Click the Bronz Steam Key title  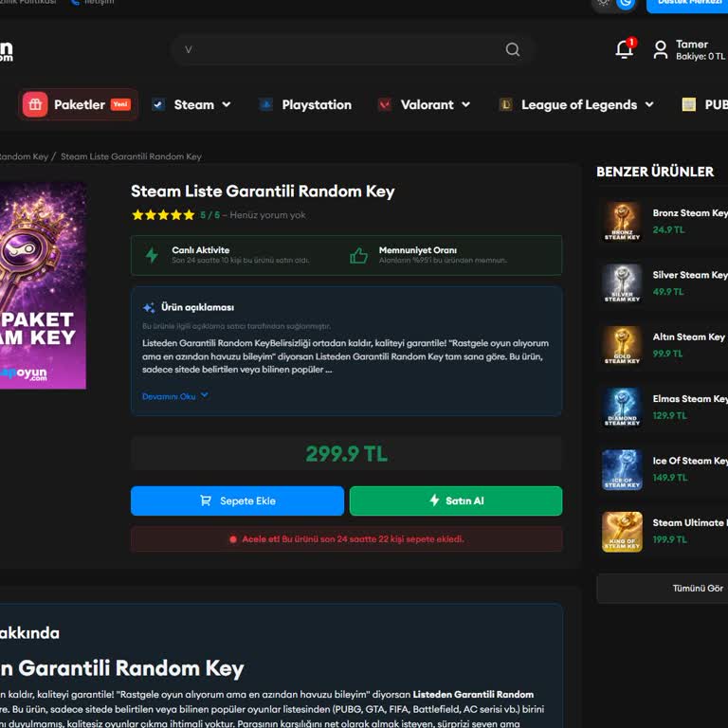click(x=690, y=212)
